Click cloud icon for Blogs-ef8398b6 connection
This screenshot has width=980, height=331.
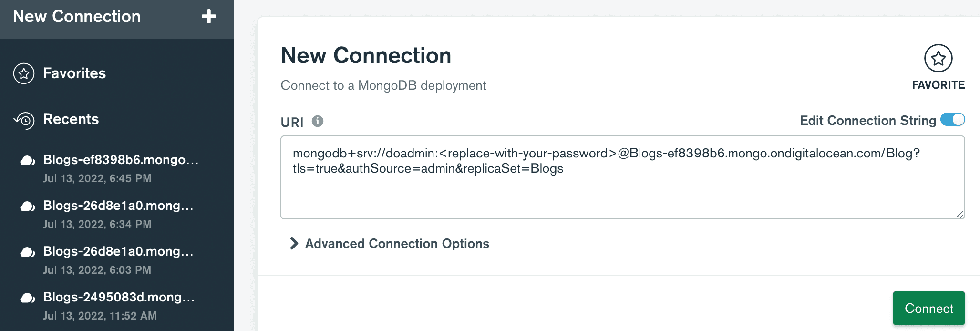coord(28,161)
